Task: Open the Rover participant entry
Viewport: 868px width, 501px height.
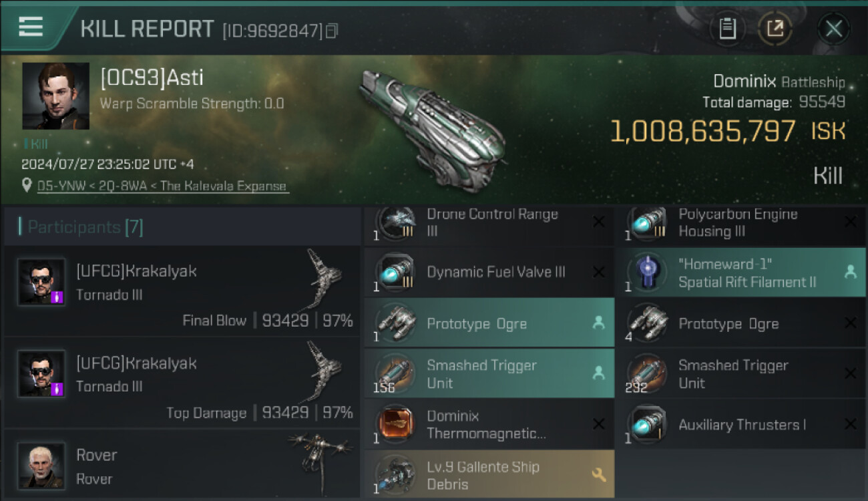Action: pyautogui.click(x=182, y=466)
